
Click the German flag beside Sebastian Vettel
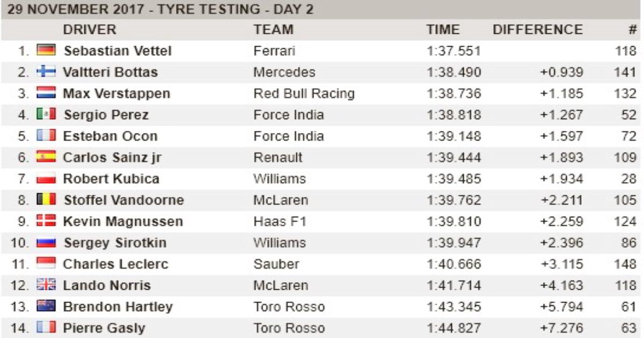[46, 50]
